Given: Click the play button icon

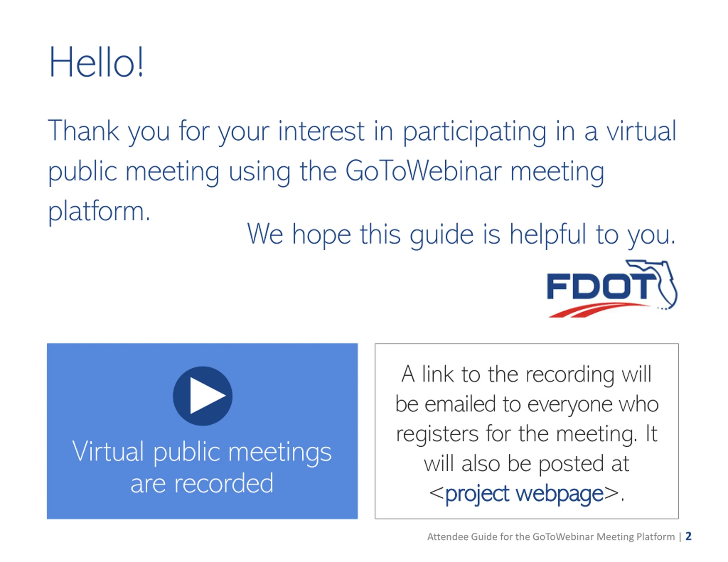Looking at the screenshot, I should pyautogui.click(x=202, y=396).
